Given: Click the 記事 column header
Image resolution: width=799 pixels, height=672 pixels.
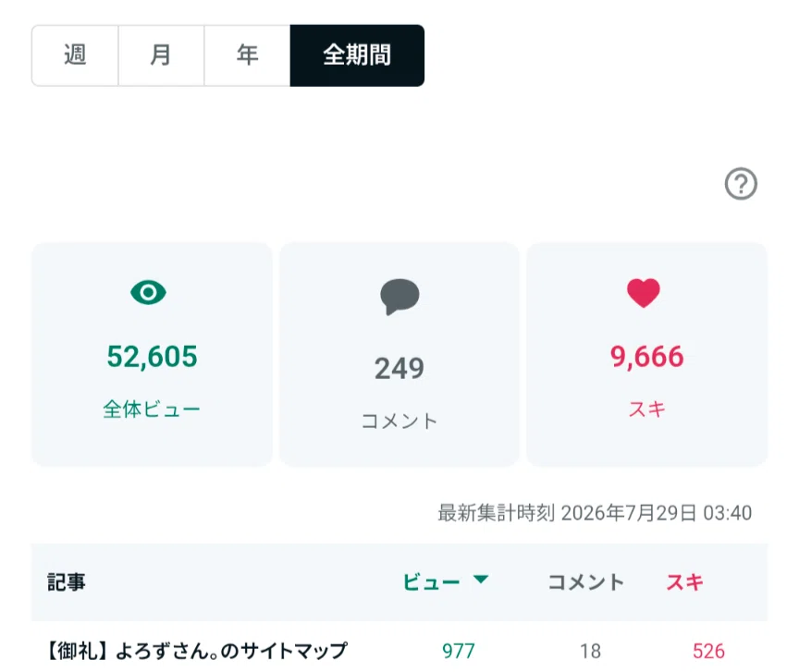Looking at the screenshot, I should (x=67, y=581).
